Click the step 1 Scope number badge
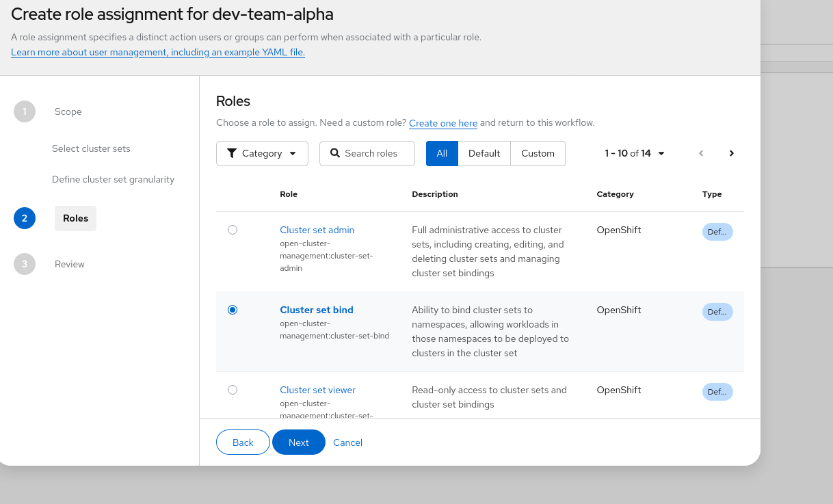This screenshot has width=833, height=504. coord(25,111)
